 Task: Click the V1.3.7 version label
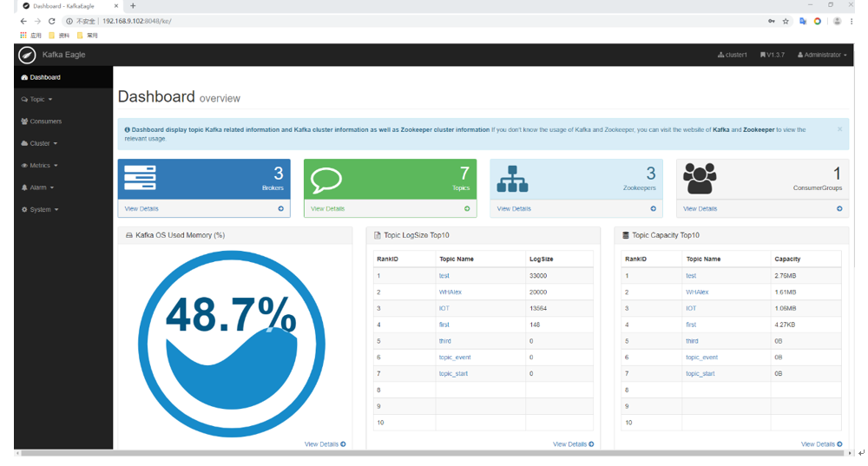(x=773, y=55)
